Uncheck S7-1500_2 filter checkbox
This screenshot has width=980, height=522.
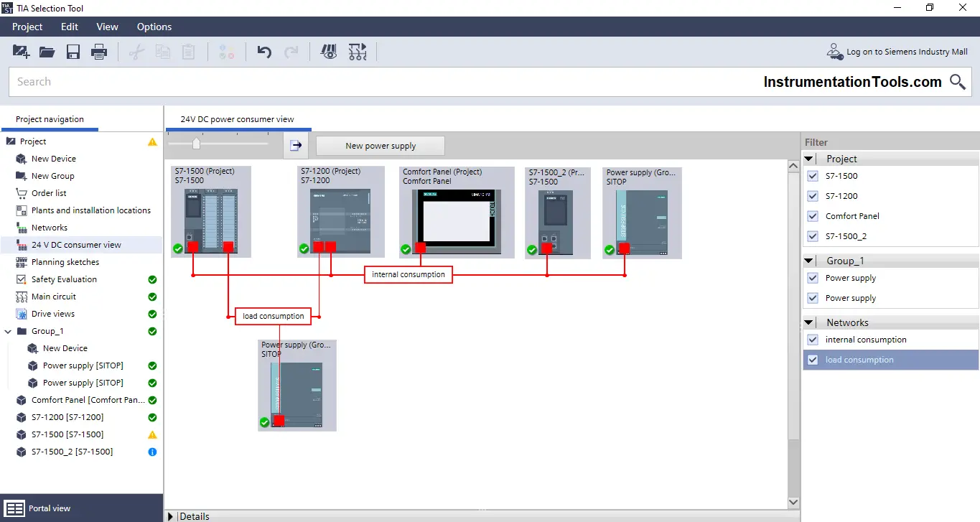(x=813, y=236)
